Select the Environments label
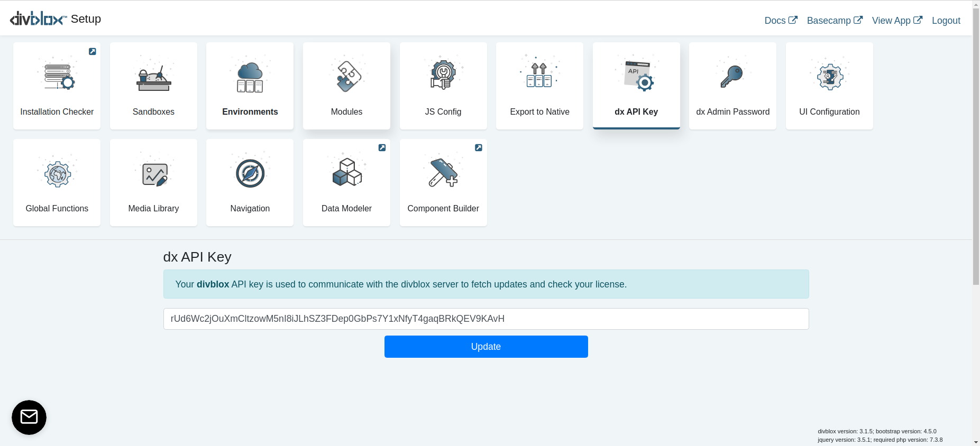 click(x=250, y=112)
